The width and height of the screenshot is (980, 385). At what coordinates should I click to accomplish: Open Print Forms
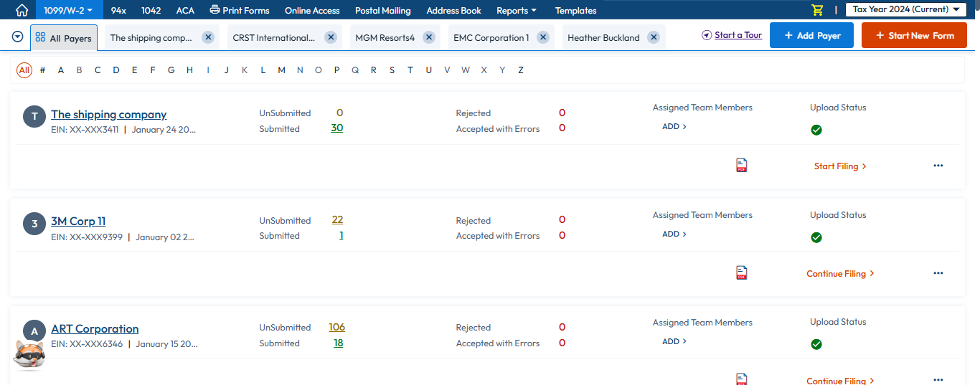pyautogui.click(x=240, y=10)
